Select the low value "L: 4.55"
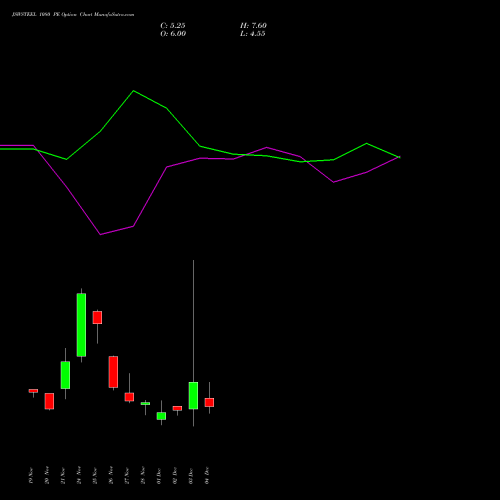Screen dimensions: 500x500 point(253,34)
